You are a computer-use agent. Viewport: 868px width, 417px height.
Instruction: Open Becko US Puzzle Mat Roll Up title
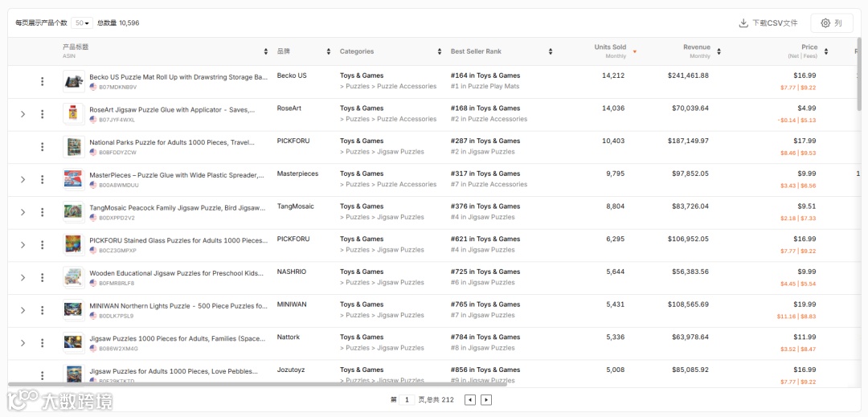178,77
